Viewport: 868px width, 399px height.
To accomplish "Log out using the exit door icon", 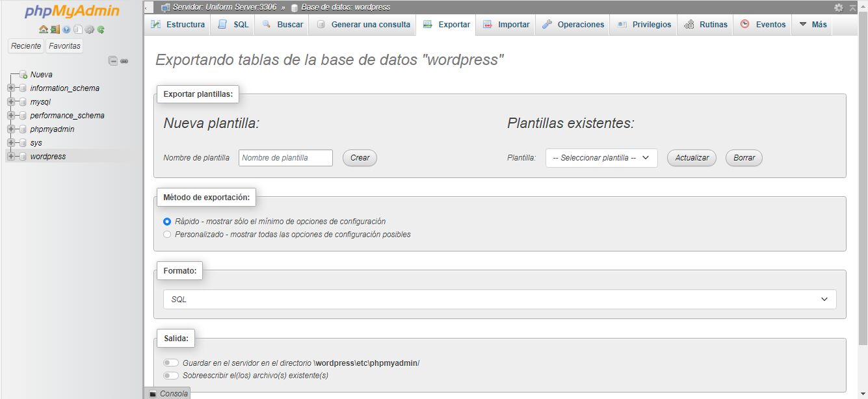I will coord(55,30).
